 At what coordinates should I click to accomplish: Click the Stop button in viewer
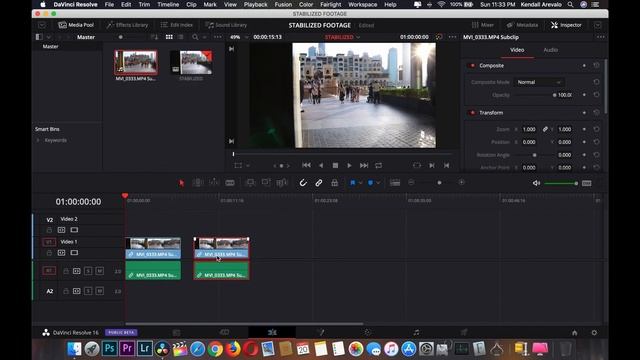pos(335,165)
